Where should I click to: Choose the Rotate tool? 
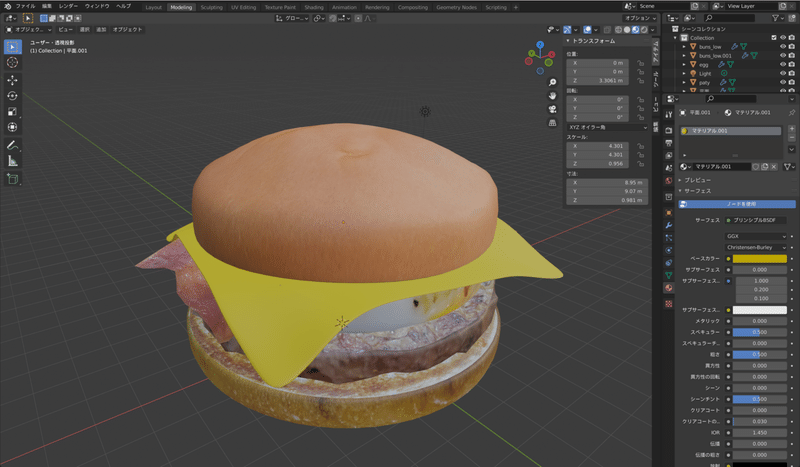pyautogui.click(x=13, y=96)
